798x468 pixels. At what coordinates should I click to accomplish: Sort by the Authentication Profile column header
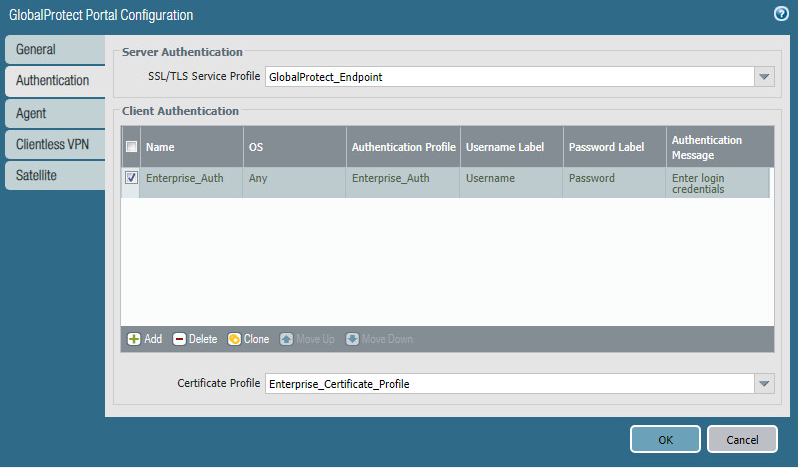[x=404, y=147]
